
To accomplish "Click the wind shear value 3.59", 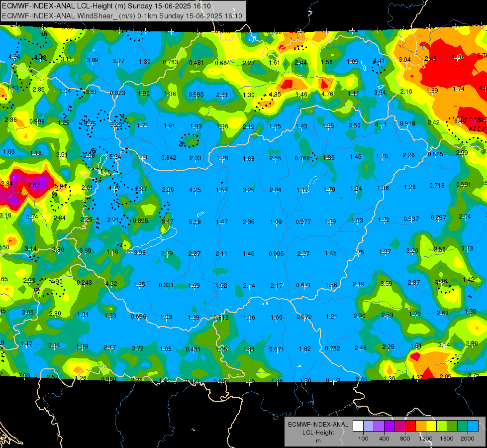I will pos(387,284).
